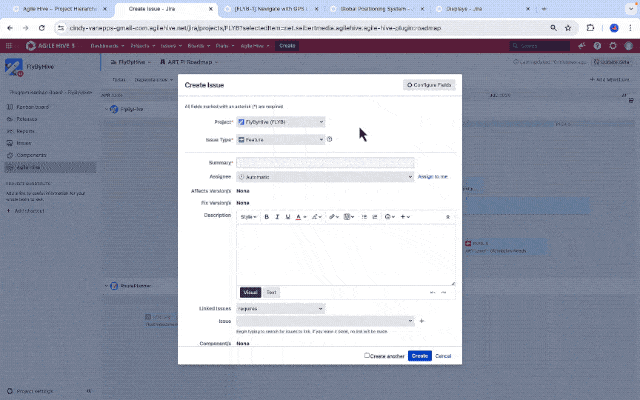
Task: Insert a numbered list in Description
Action: 375,217
